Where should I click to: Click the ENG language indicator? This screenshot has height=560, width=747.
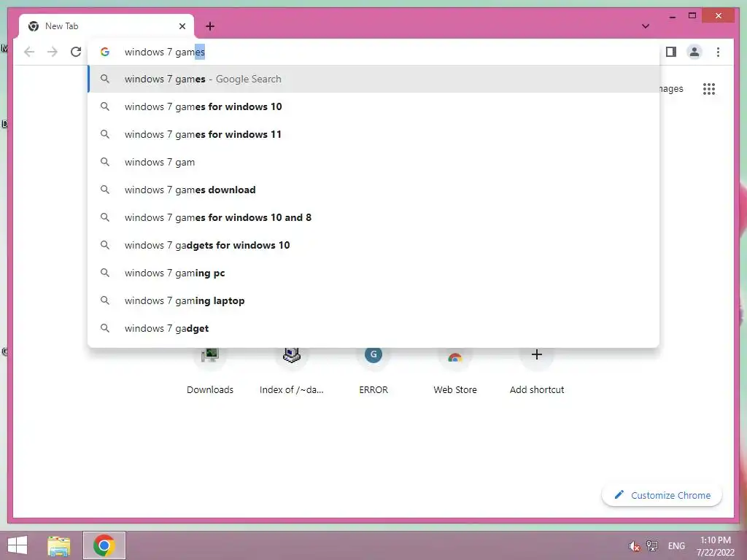pos(676,546)
